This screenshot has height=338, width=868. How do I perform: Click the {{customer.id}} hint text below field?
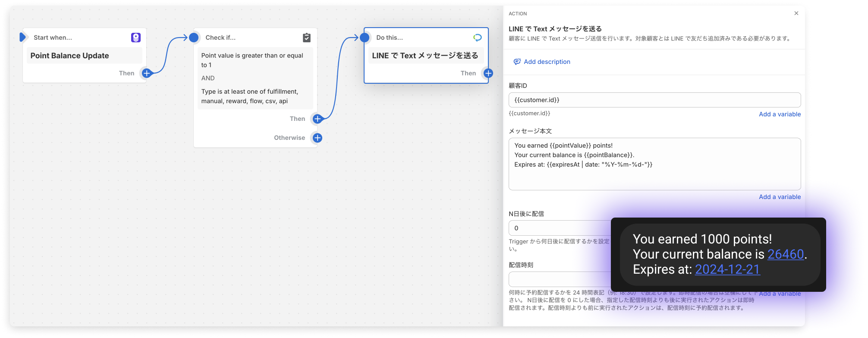529,114
